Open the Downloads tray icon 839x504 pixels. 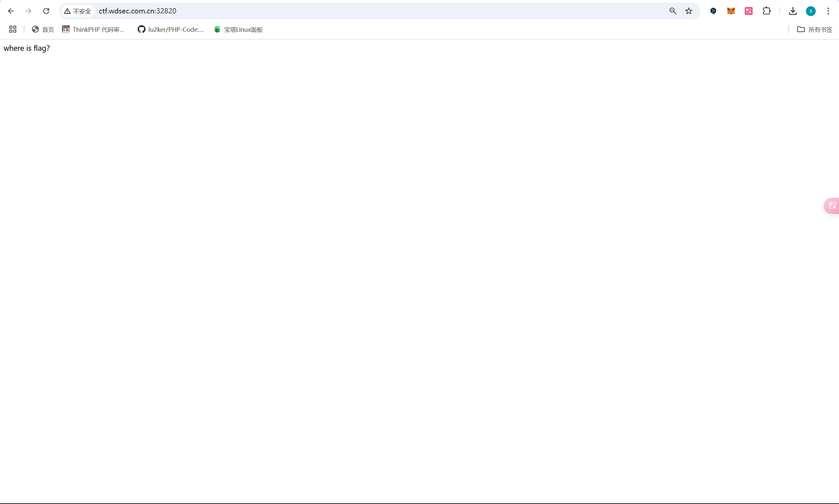(x=793, y=11)
